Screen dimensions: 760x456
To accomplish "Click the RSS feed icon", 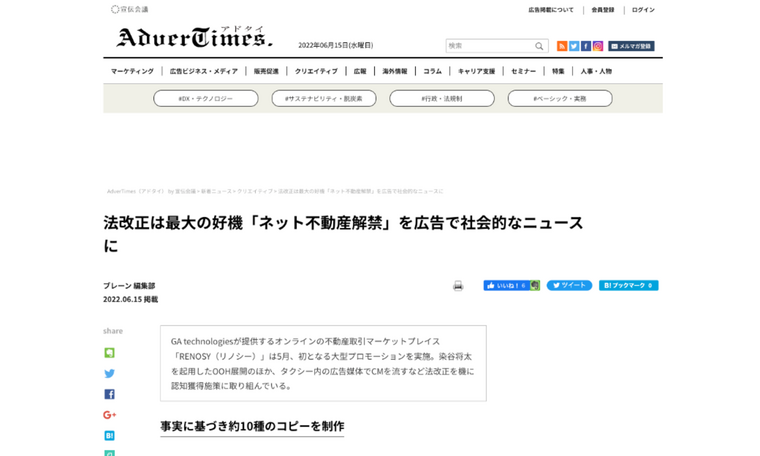I will pyautogui.click(x=562, y=46).
